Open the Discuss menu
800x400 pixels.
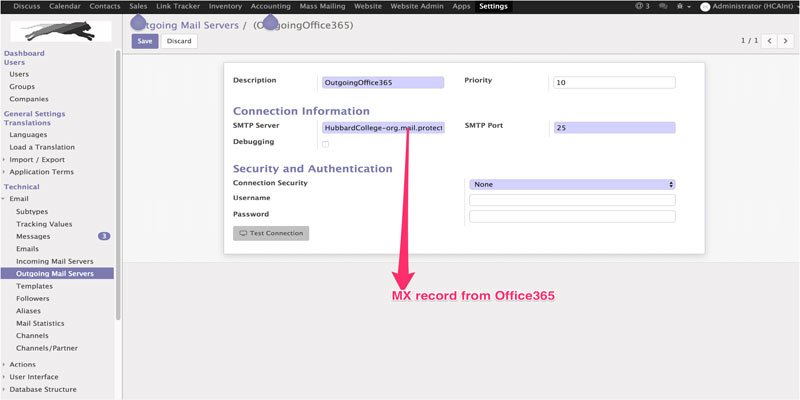pyautogui.click(x=27, y=7)
